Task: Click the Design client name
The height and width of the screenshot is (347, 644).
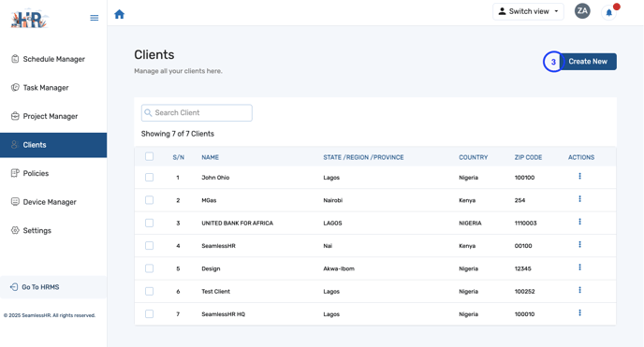Action: pyautogui.click(x=211, y=268)
